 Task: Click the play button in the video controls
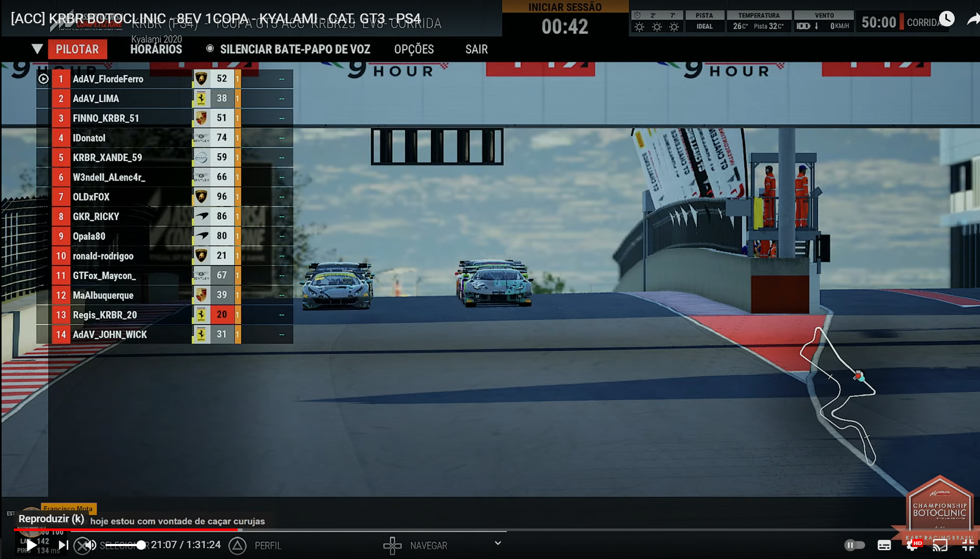coord(32,545)
